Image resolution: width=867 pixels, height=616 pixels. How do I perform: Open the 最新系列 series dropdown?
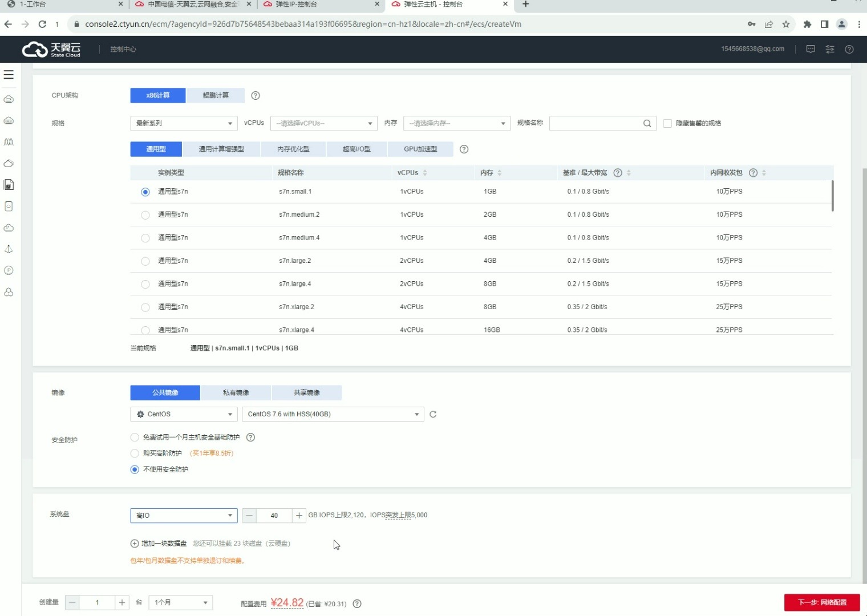tap(184, 123)
